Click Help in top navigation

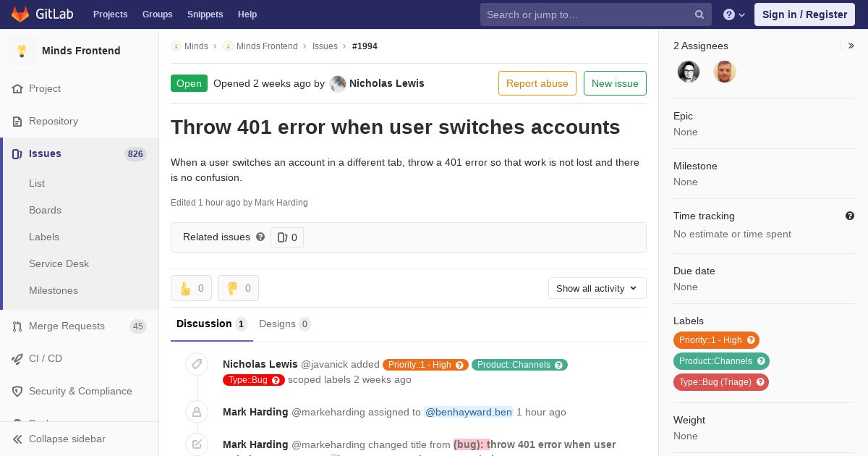(x=247, y=14)
